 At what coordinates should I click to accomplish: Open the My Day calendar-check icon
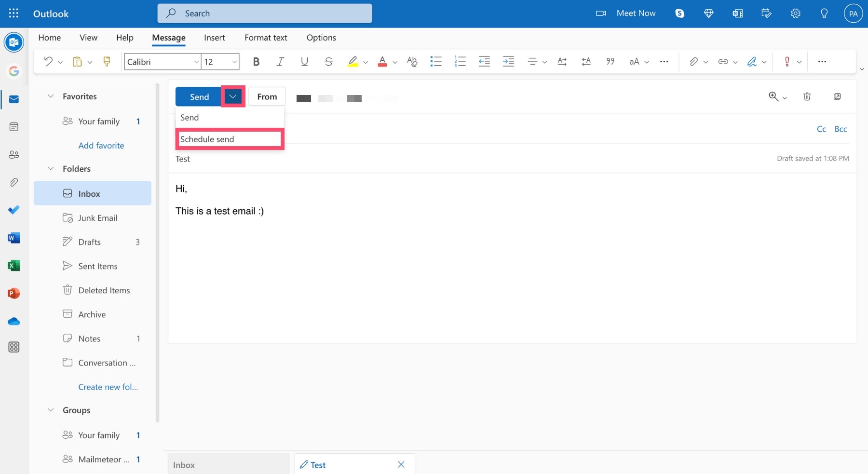coord(766,14)
